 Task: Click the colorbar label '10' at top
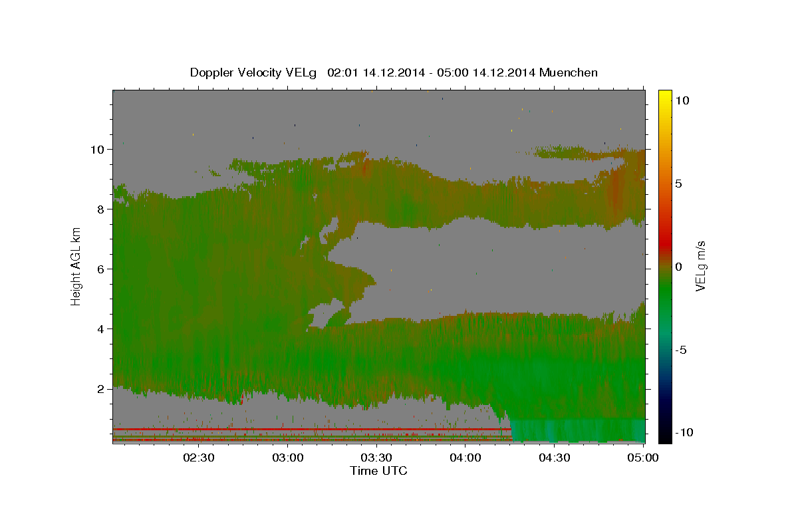682,100
